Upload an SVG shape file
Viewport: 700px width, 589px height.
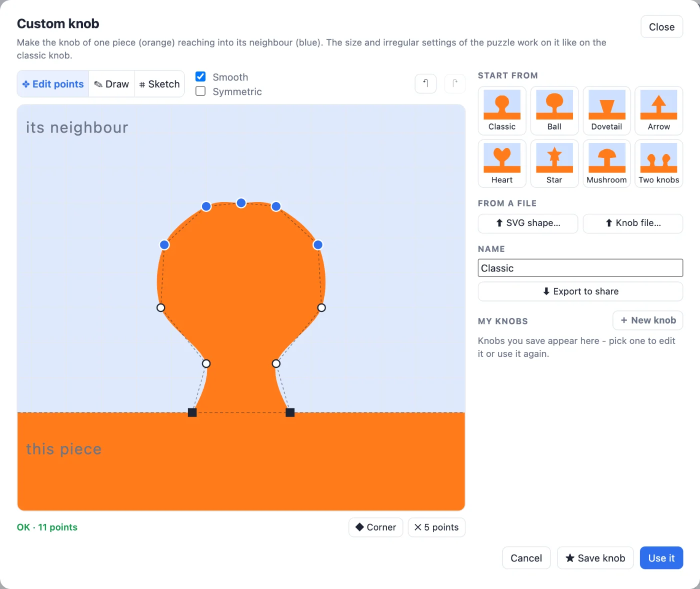528,223
